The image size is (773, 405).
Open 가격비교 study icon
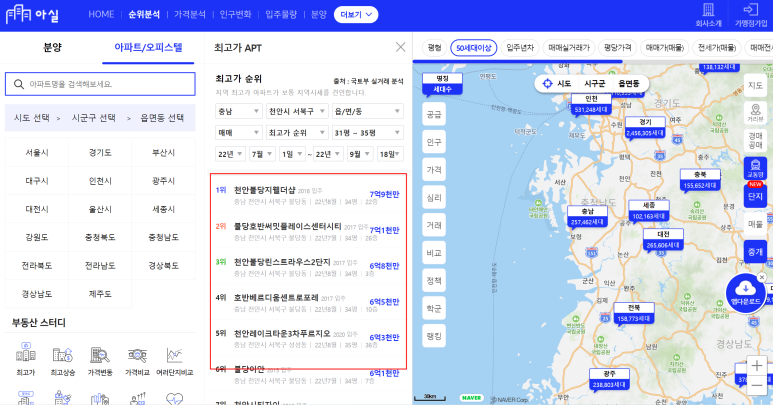(x=137, y=354)
